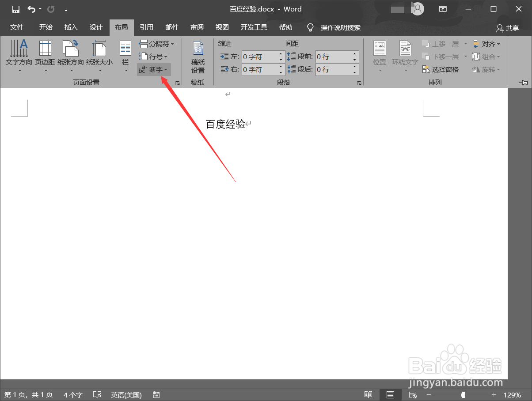Increase the right indent value

point(281,67)
